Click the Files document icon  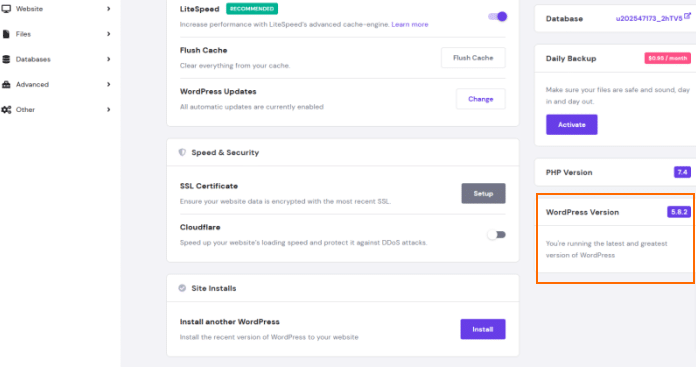pyautogui.click(x=6, y=34)
